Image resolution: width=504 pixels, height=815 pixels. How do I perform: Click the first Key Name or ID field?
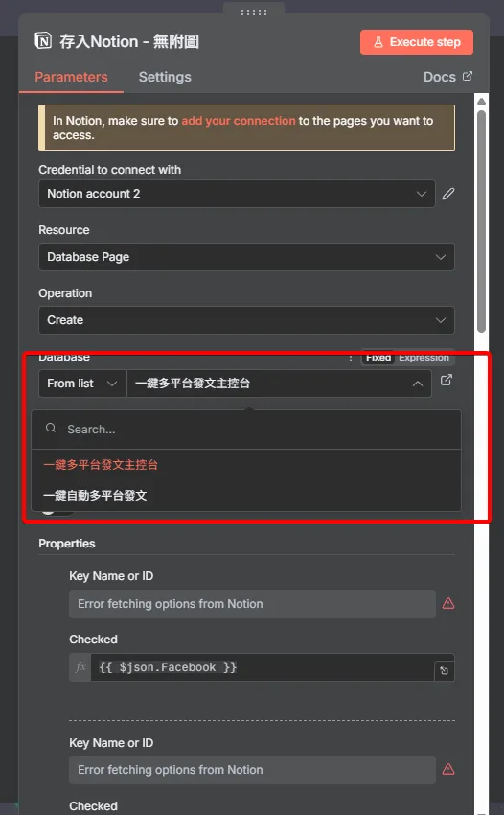(x=252, y=604)
